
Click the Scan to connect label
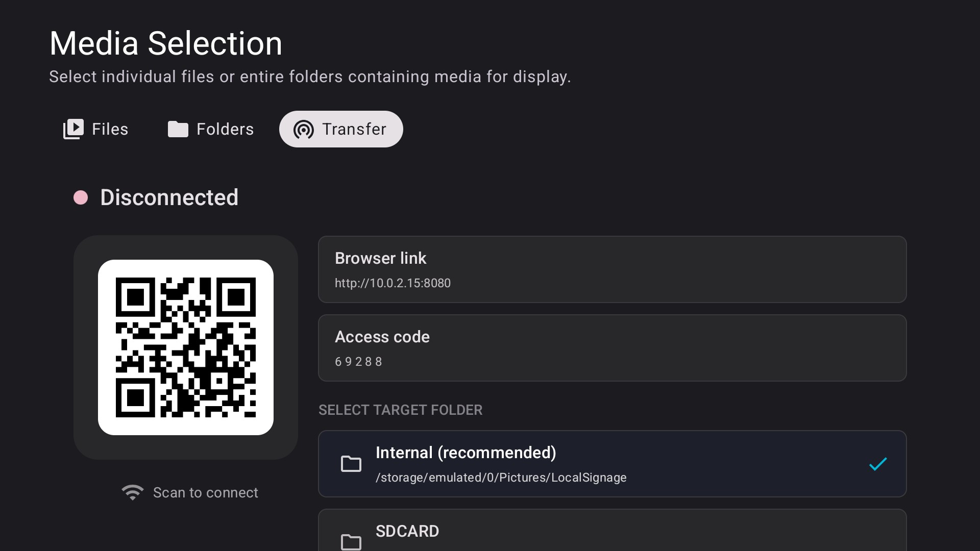point(205,492)
